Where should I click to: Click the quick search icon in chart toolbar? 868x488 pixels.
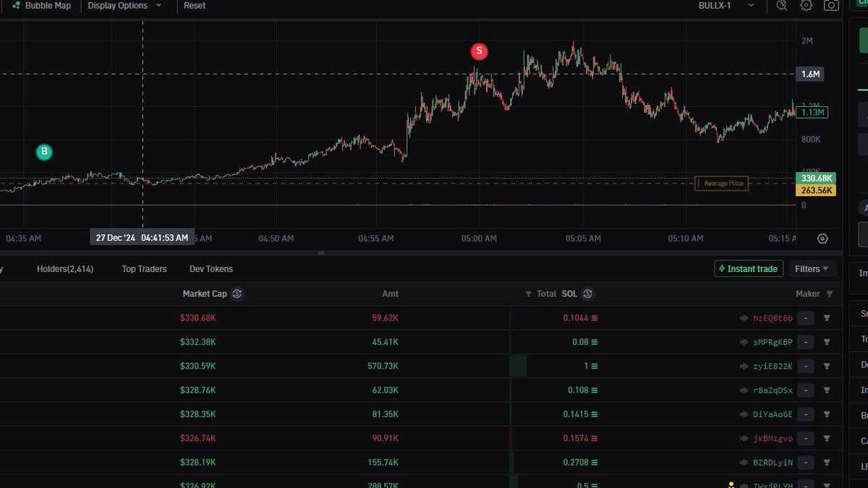(781, 6)
